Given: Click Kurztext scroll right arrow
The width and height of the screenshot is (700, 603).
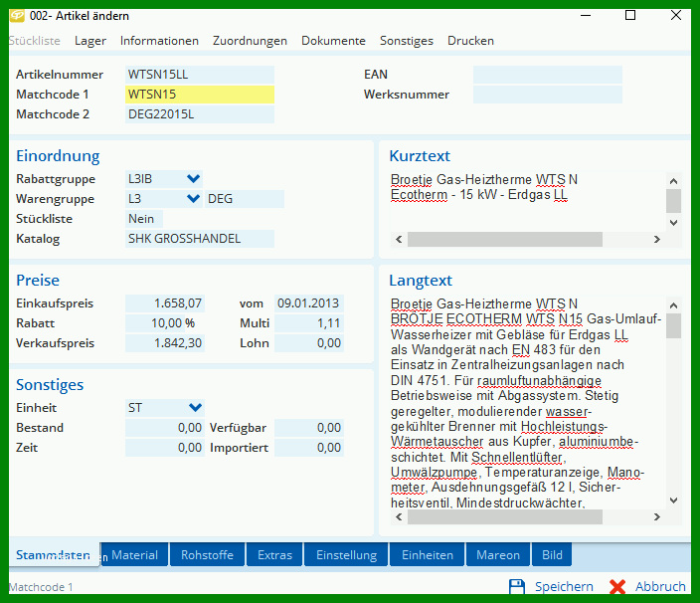Looking at the screenshot, I should click(656, 240).
